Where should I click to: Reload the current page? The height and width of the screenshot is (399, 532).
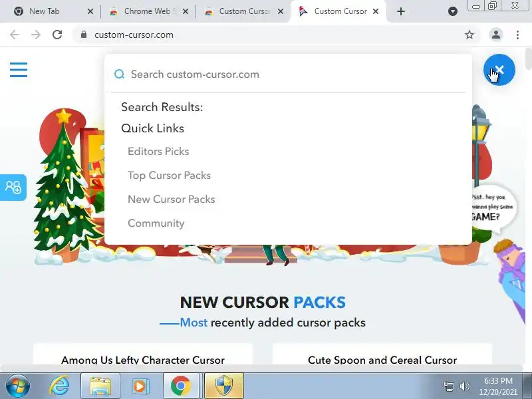coord(57,35)
